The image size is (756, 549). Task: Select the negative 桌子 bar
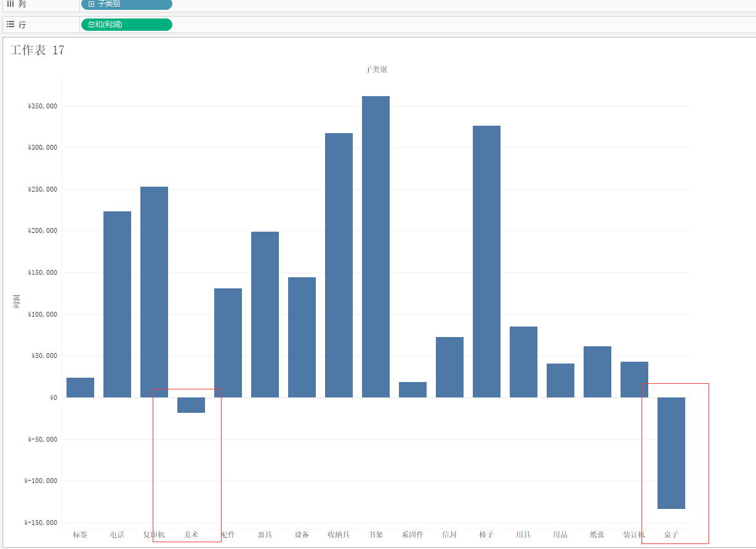tap(671, 453)
